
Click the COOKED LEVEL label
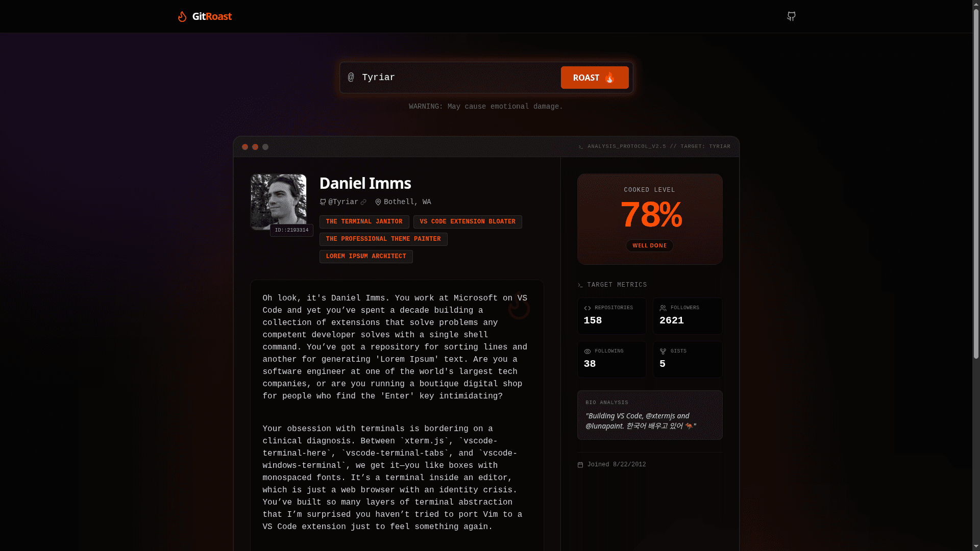coord(649,190)
